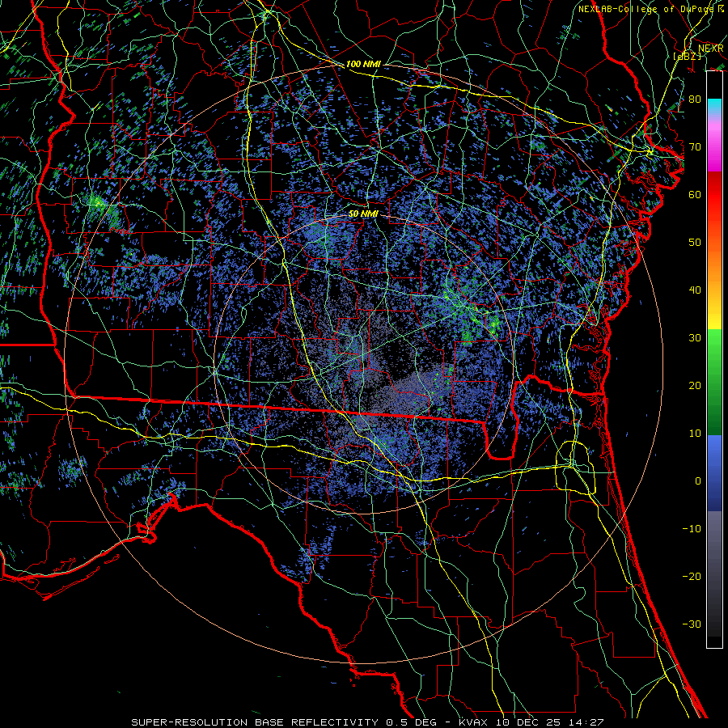Viewport: 728px width, 728px height.
Task: Click the -30 value on the dBZ scale
Action: coord(692,625)
